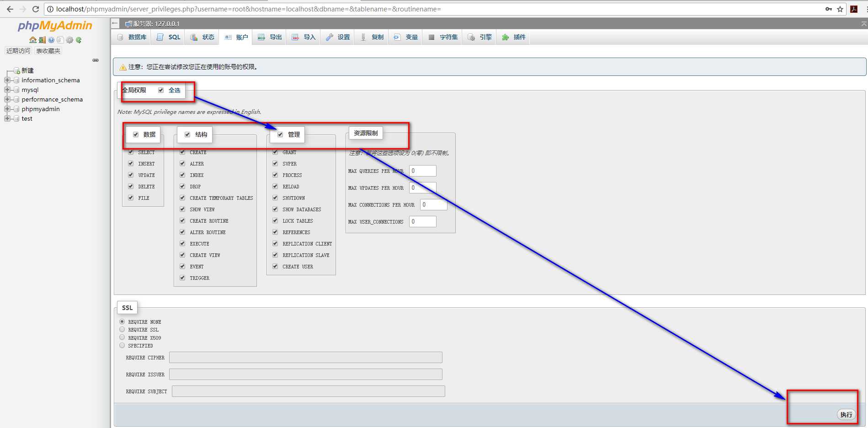Image resolution: width=868 pixels, height=428 pixels.
Task: Open the 导入 import tab
Action: point(304,37)
